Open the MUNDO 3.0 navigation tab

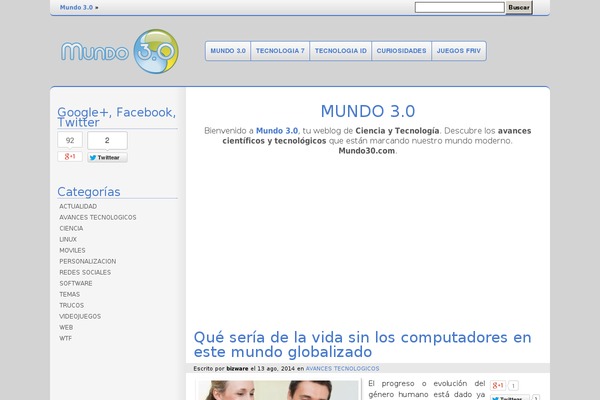point(228,51)
